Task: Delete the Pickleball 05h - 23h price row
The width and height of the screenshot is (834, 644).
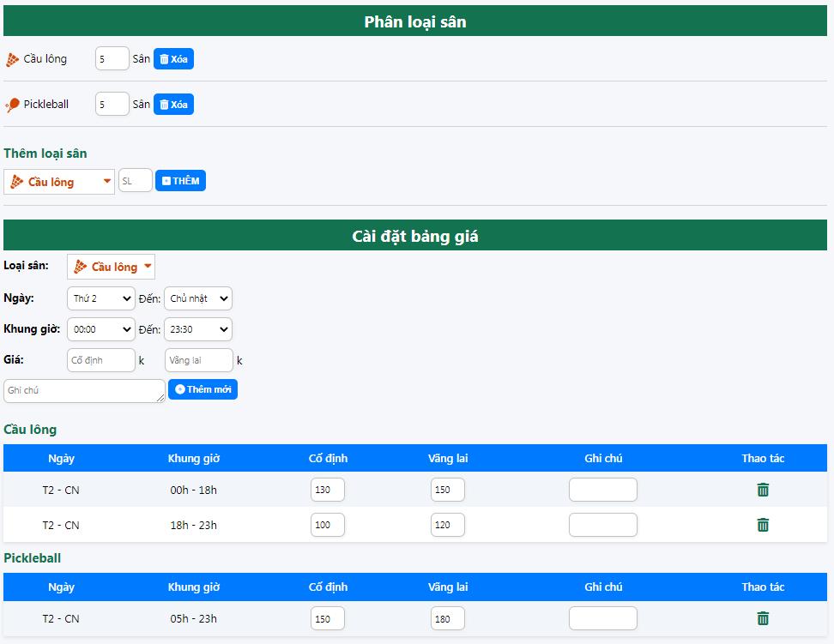Action: [x=763, y=618]
